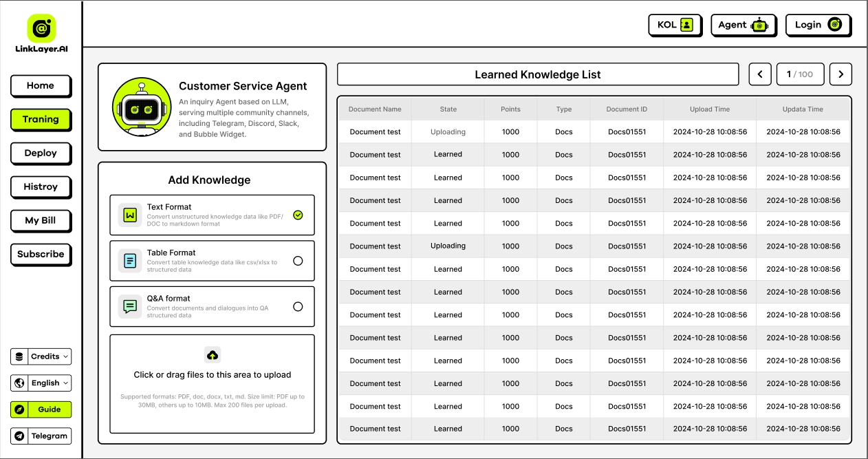Open the Home menu item
This screenshot has height=459, width=868.
pos(41,86)
